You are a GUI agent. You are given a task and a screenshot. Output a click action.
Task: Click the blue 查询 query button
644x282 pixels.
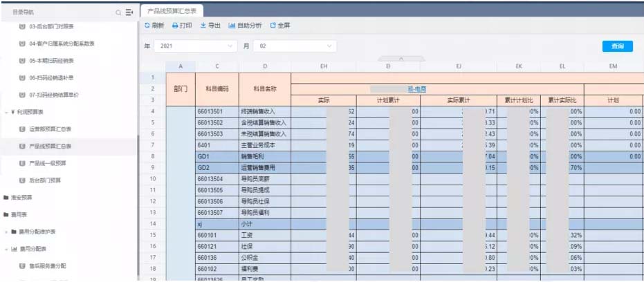[617, 46]
